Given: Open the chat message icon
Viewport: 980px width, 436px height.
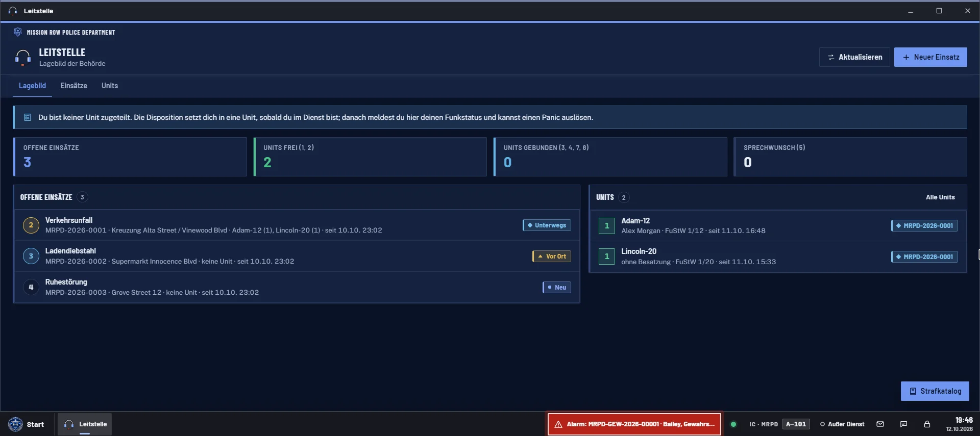Looking at the screenshot, I should [x=904, y=424].
